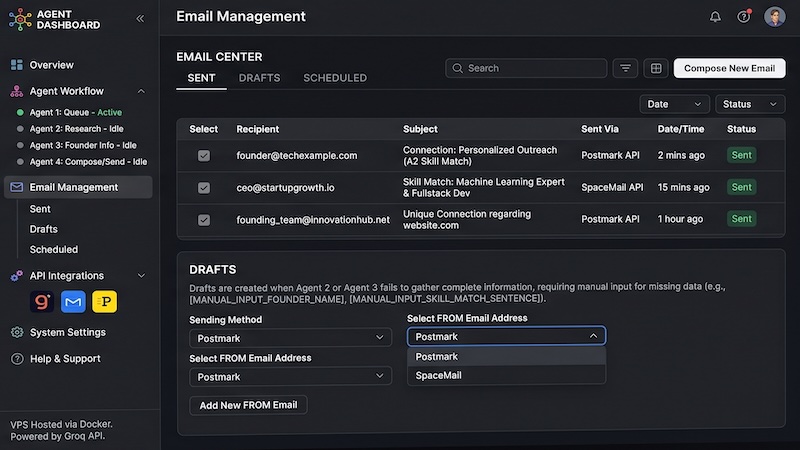Click Add New FROM Email button
The image size is (800, 450).
pos(248,405)
